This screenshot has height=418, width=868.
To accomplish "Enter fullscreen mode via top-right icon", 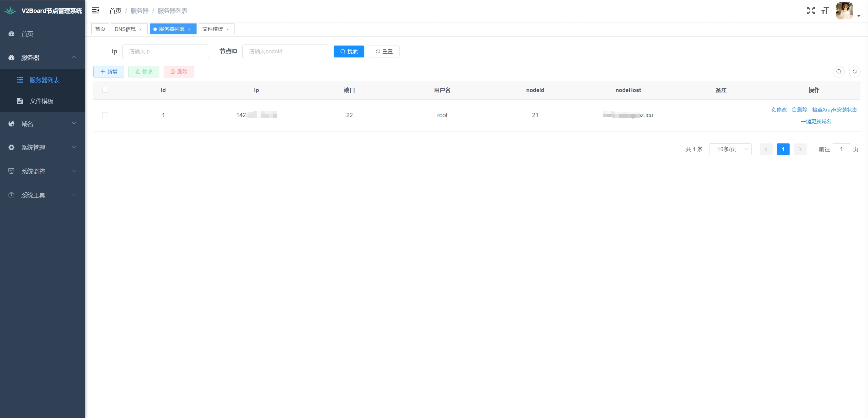I will pos(811,11).
